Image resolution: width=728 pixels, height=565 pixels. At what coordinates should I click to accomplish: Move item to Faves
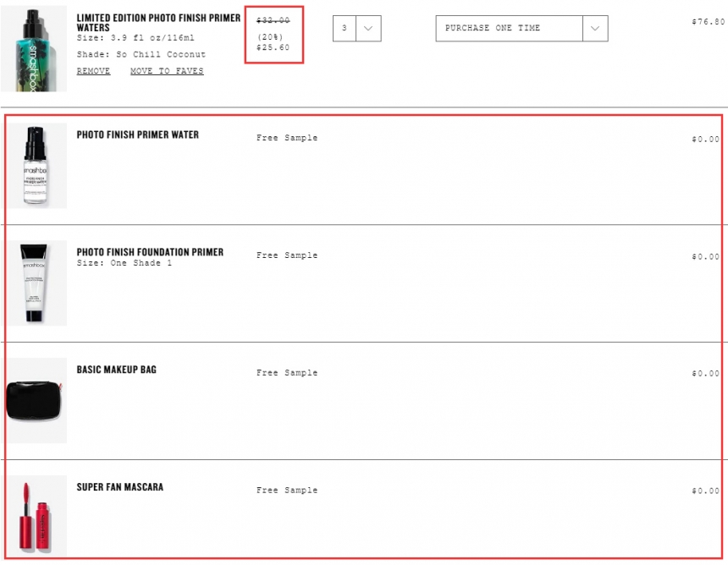167,71
